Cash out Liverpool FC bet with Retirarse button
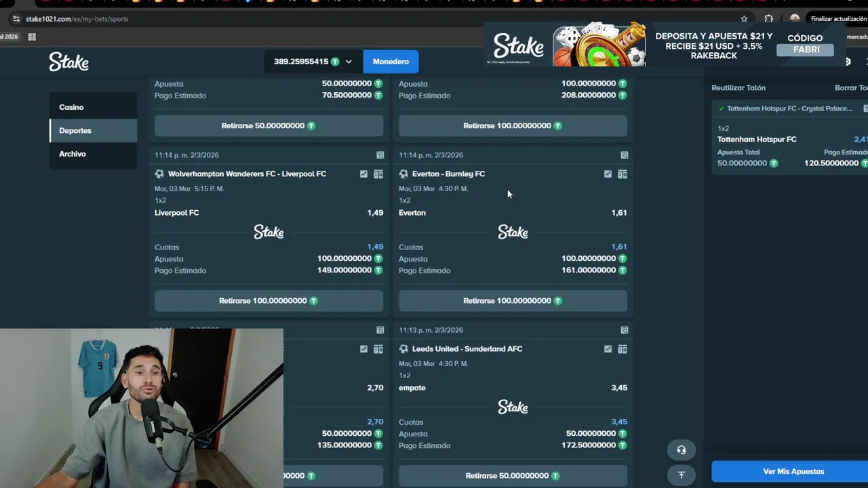Image resolution: width=868 pixels, height=488 pixels. coord(269,300)
